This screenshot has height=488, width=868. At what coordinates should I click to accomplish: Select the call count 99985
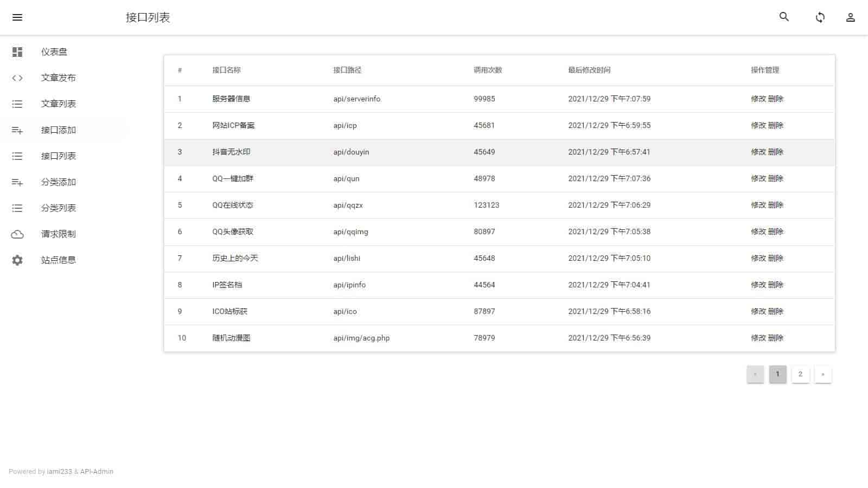484,99
